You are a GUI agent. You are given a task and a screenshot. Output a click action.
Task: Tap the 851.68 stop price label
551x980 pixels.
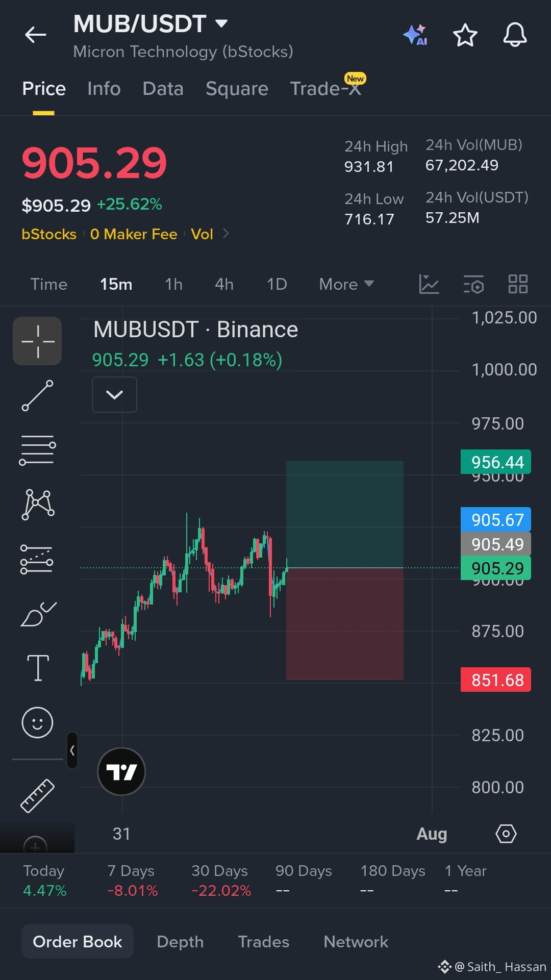[x=496, y=680]
